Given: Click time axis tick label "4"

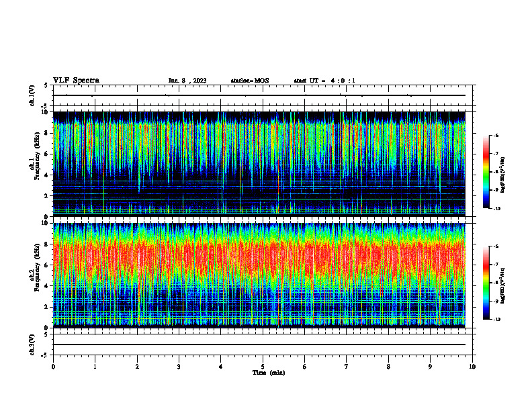Looking at the screenshot, I should (x=221, y=367).
